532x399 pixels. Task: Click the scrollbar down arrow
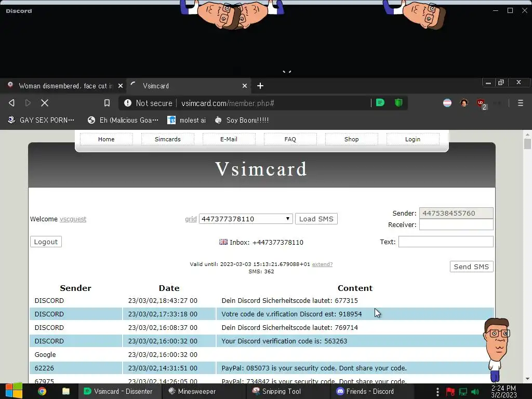click(527, 379)
